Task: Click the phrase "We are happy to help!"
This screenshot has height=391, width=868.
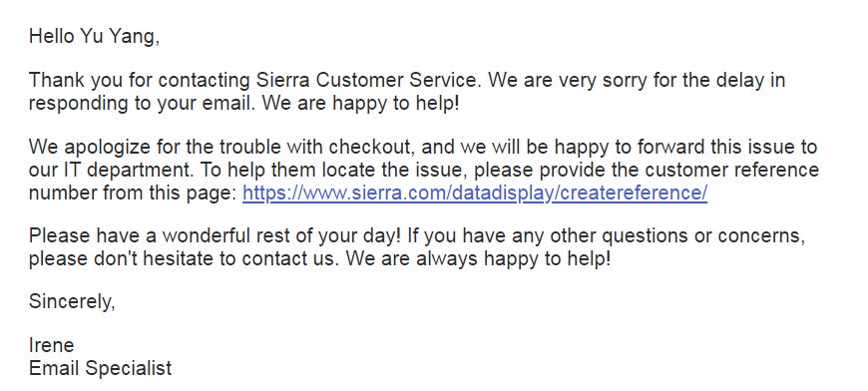Action: coord(361,104)
